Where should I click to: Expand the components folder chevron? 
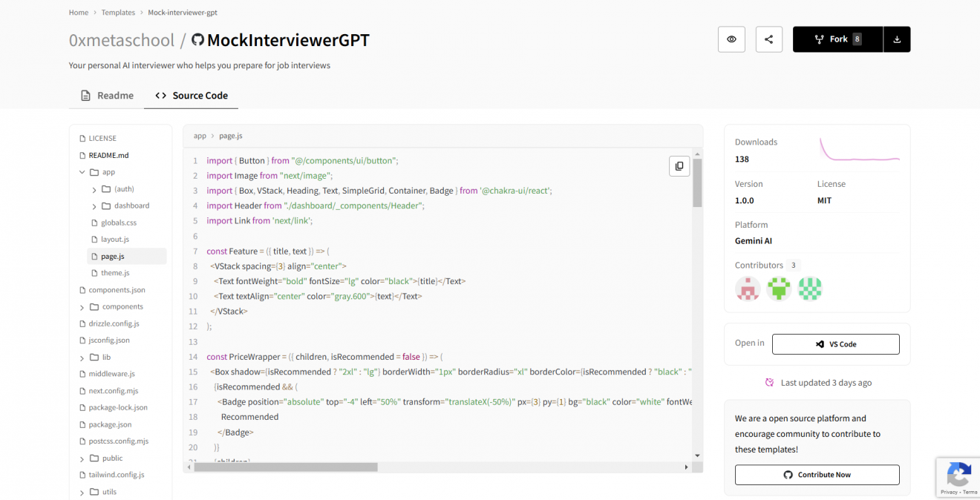pos(82,307)
